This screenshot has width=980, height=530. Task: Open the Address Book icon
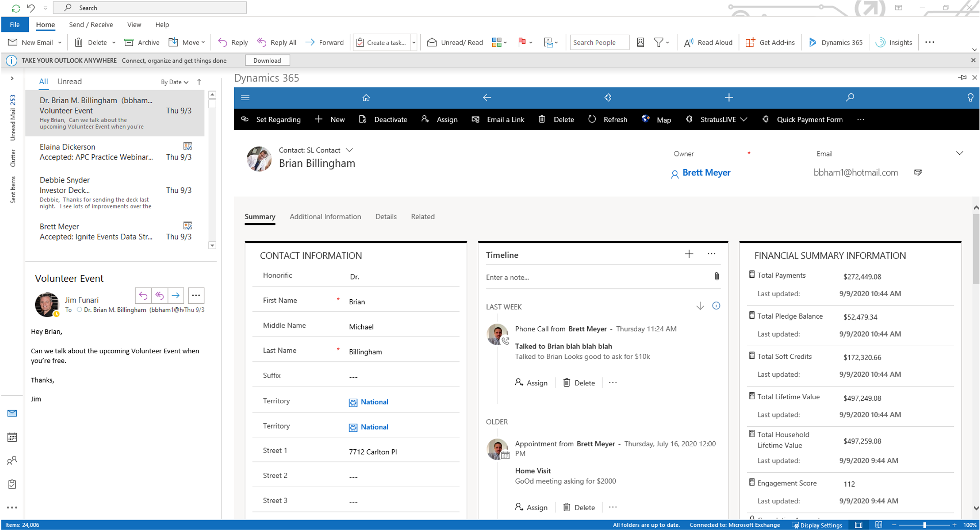tap(640, 42)
